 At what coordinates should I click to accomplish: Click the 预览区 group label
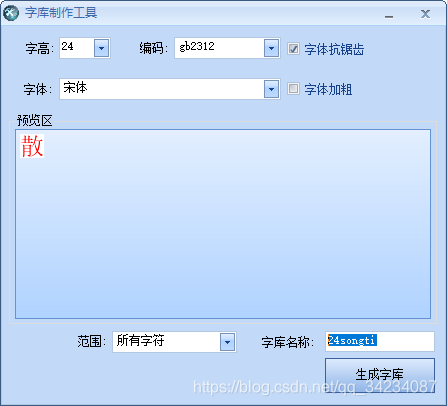tap(35, 120)
